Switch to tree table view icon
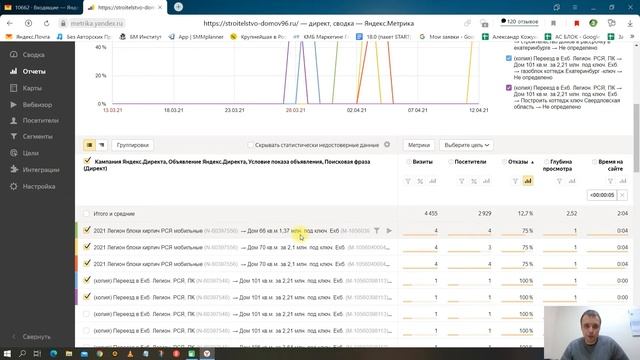This screenshot has height=360, width=640. [x=101, y=145]
